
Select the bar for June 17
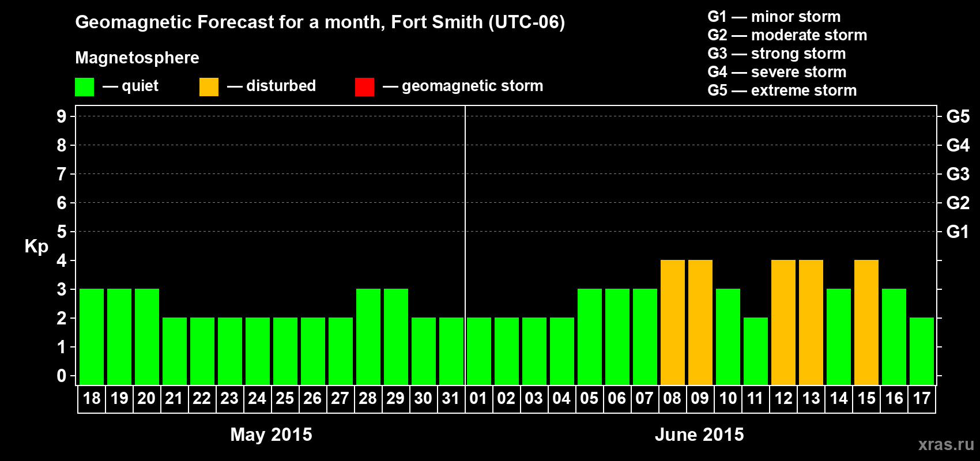pyautogui.click(x=922, y=351)
